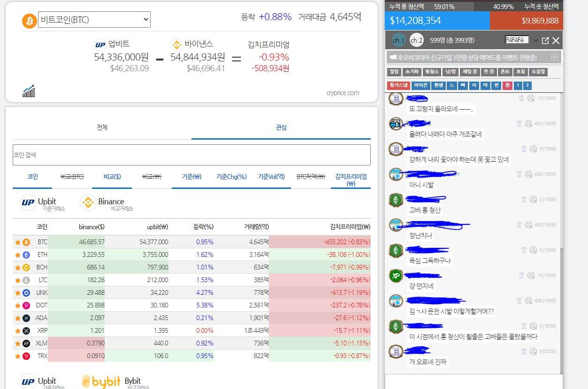Click the DOT coin logo icon

point(26,306)
